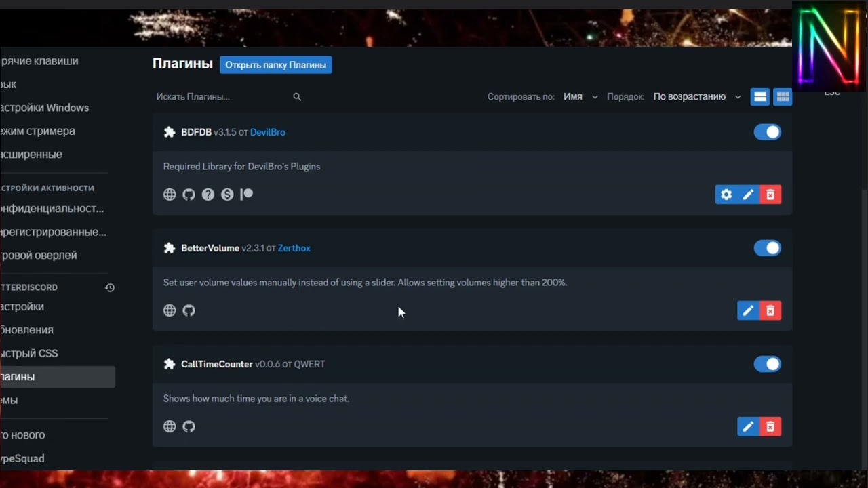Click the CallTimeCounter puzzle piece icon

tap(170, 364)
